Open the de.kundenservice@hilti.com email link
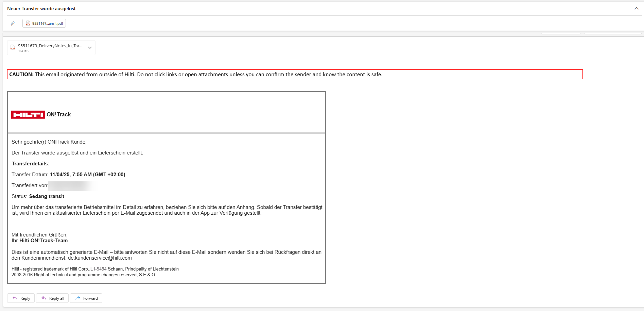The width and height of the screenshot is (644, 311). (x=100, y=258)
